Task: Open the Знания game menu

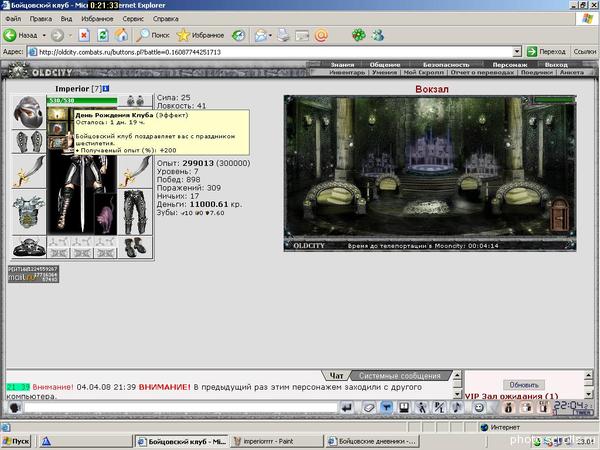Action: tap(342, 65)
